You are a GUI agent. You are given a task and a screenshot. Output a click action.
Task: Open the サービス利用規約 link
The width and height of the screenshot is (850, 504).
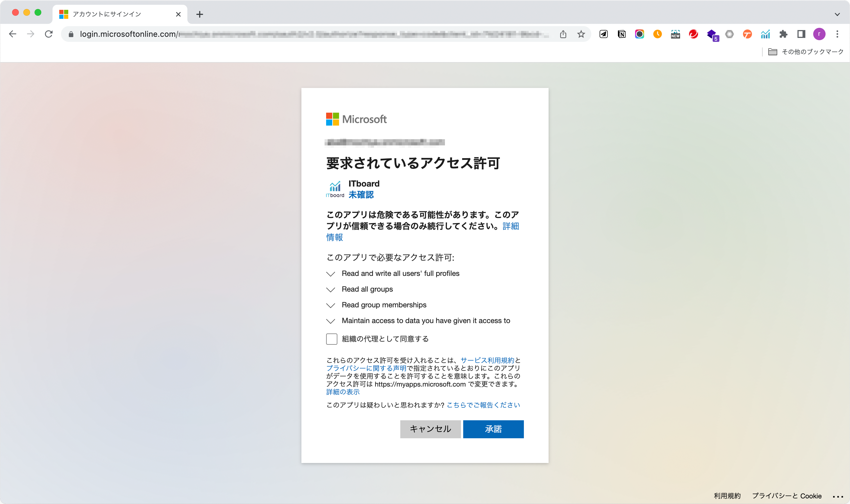click(487, 360)
